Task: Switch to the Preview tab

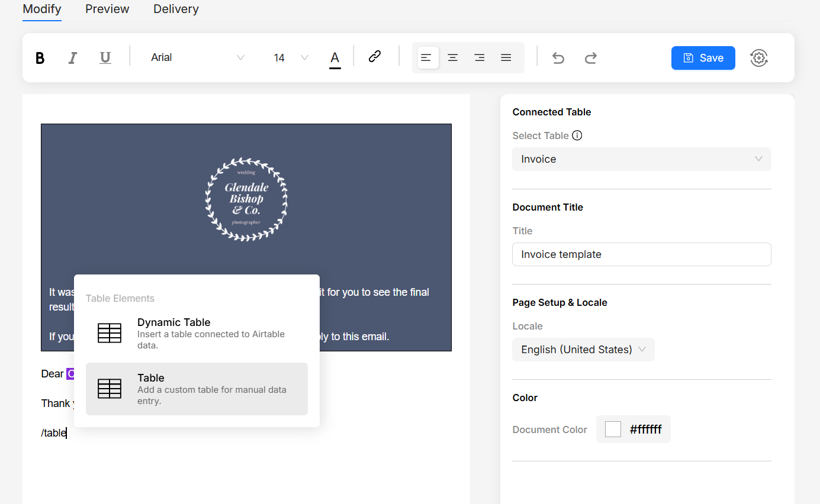Action: pos(107,9)
